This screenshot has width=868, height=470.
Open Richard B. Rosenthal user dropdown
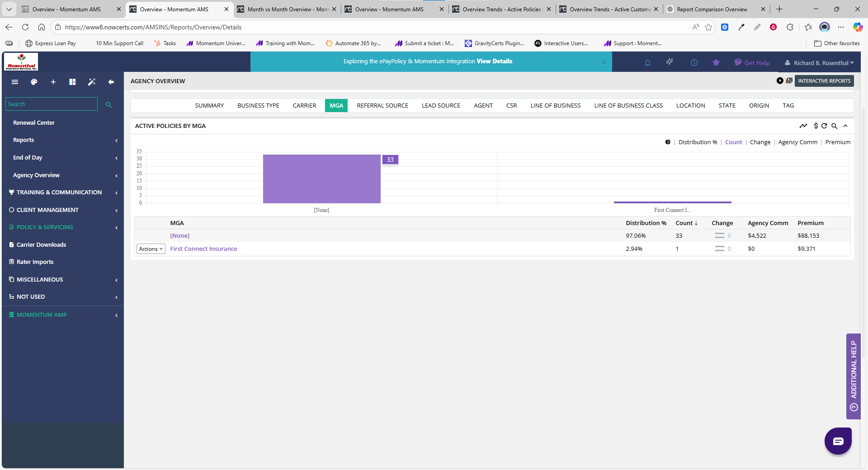(820, 63)
